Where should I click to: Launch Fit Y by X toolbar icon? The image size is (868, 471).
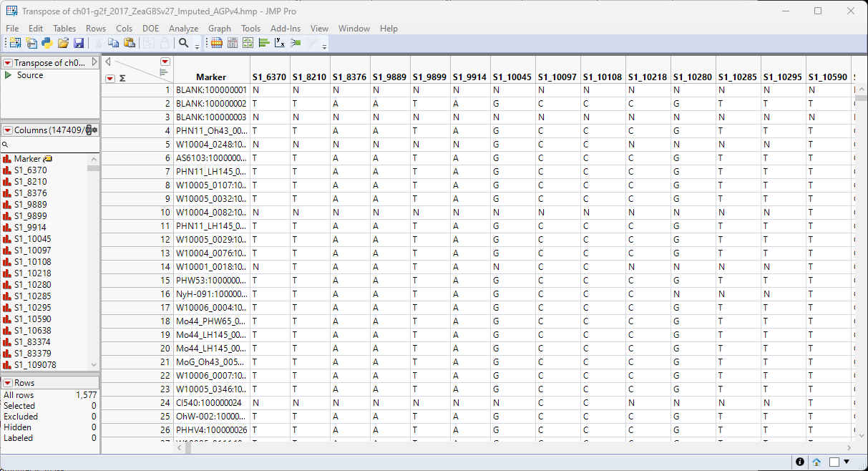pos(280,44)
